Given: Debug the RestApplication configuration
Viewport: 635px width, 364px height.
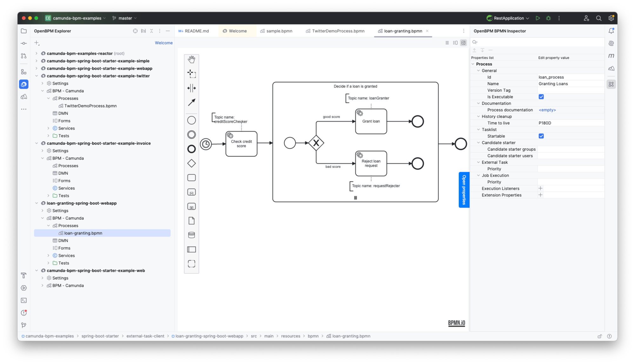Looking at the screenshot, I should (548, 18).
